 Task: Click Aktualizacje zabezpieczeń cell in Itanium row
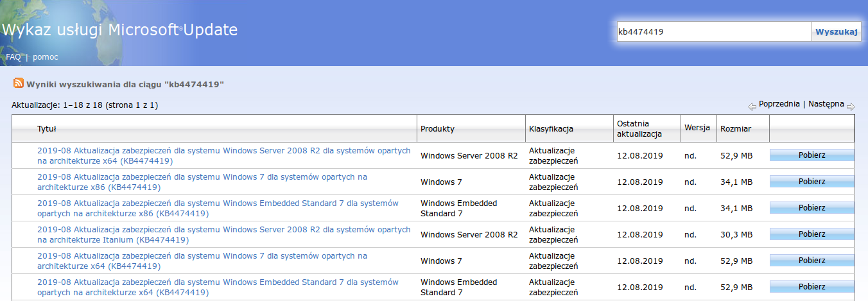(x=553, y=234)
